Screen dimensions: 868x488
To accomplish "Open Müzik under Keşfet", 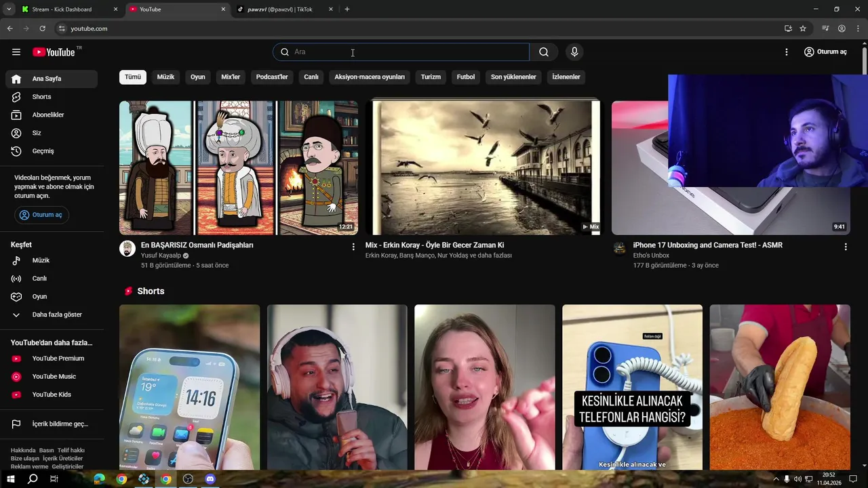I will (52, 260).
